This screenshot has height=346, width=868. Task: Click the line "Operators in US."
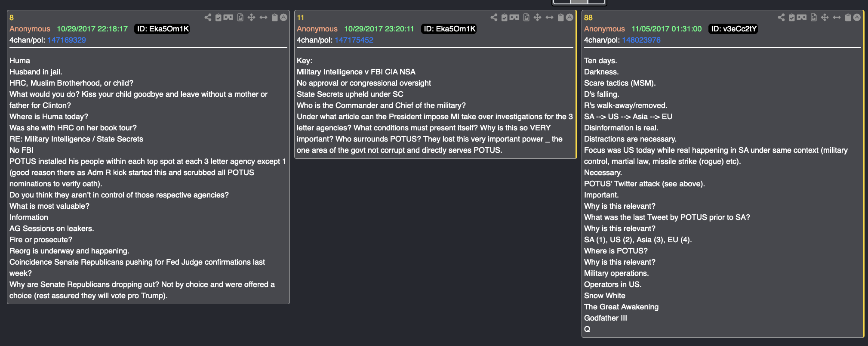(613, 284)
